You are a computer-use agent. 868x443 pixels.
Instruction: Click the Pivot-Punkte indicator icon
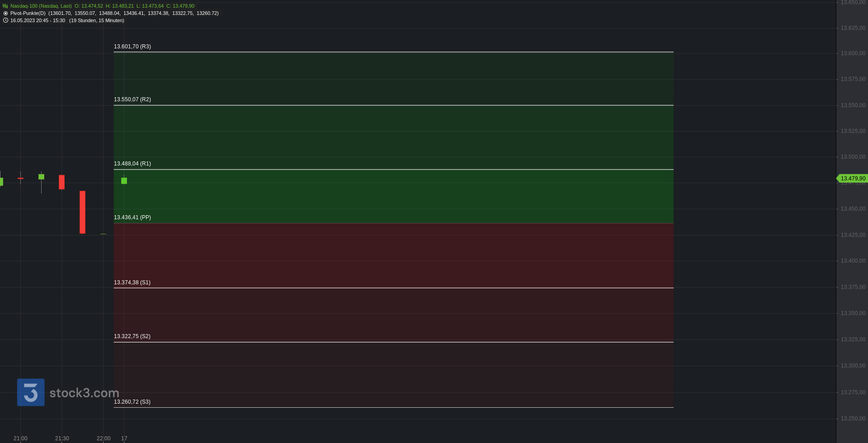pyautogui.click(x=5, y=13)
